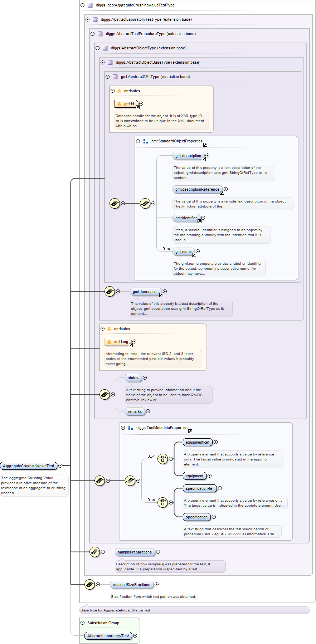Select the remarks element node
This screenshot has width=316, height=644.
(x=135, y=411)
